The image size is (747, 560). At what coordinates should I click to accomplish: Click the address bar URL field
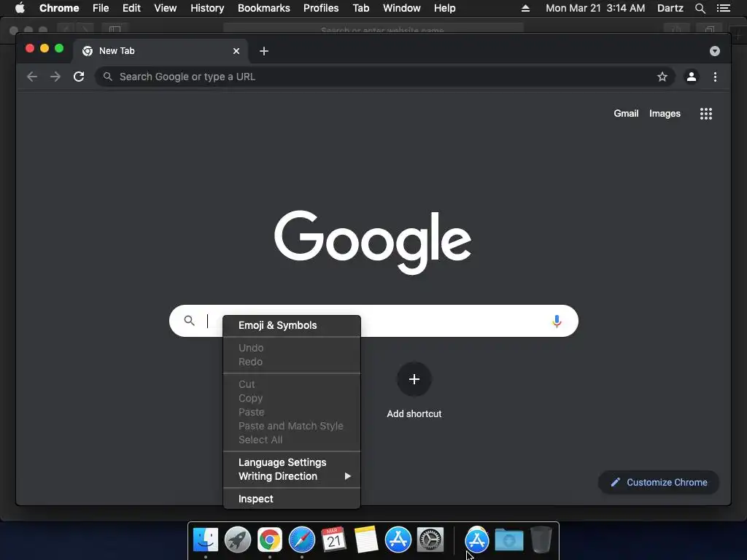coord(385,77)
